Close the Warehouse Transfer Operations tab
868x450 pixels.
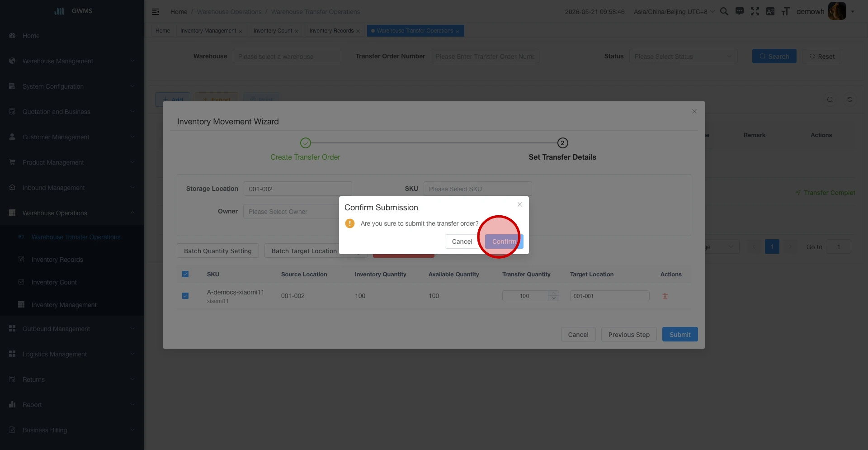[458, 31]
